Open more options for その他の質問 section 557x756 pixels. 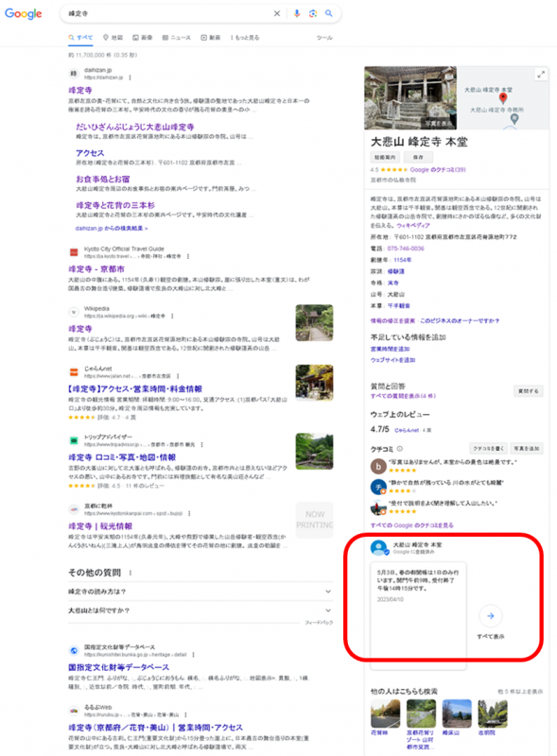pos(131,573)
